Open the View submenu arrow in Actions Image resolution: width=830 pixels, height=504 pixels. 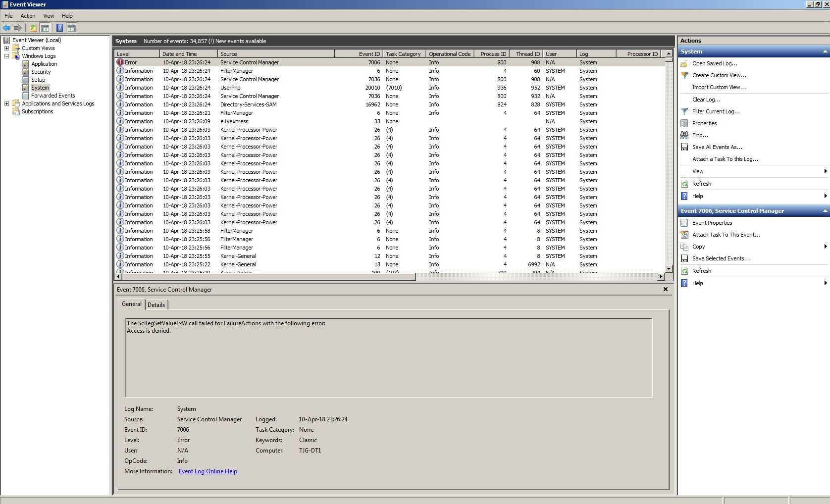tap(825, 171)
